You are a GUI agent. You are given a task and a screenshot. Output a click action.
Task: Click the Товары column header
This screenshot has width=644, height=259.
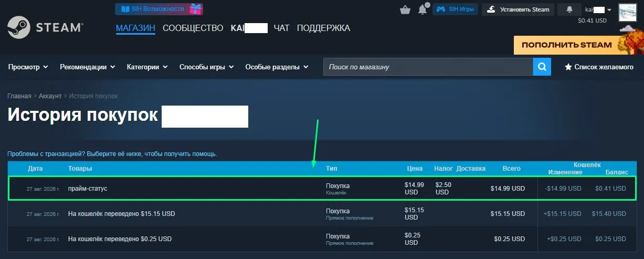80,169
